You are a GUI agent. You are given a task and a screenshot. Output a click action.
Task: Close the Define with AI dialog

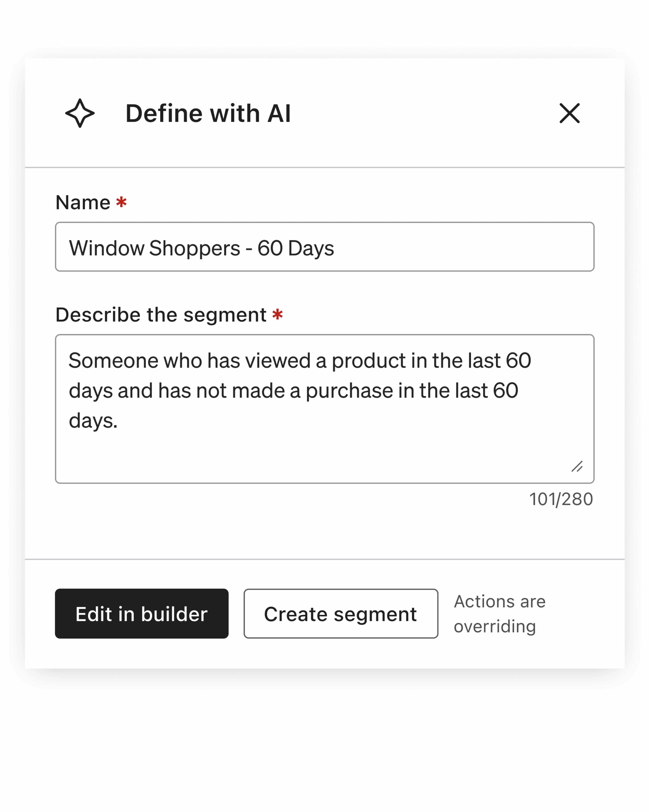(x=569, y=113)
